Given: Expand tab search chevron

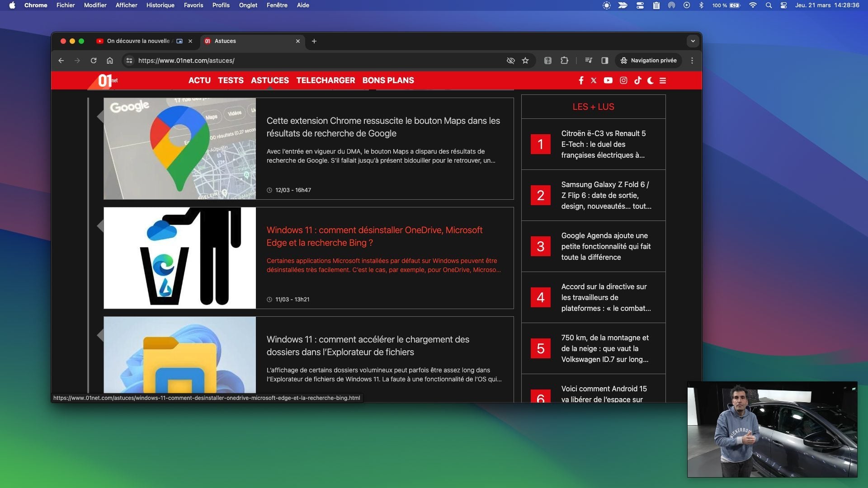Looking at the screenshot, I should click(x=693, y=41).
